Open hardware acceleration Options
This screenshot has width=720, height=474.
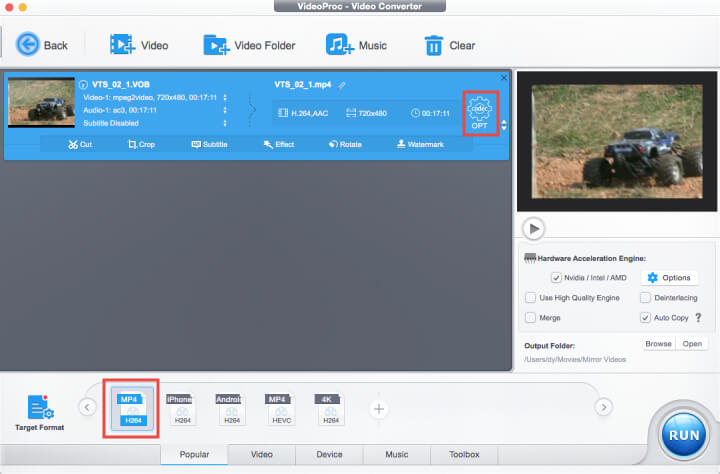click(x=669, y=277)
